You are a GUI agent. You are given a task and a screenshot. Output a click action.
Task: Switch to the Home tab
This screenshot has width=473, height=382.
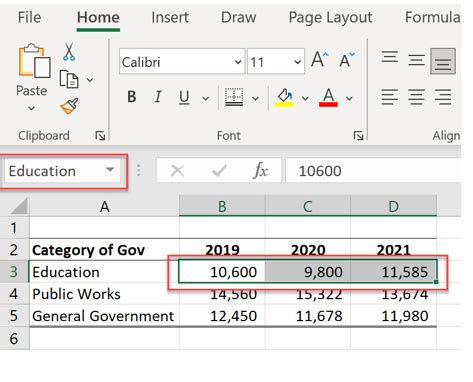98,17
